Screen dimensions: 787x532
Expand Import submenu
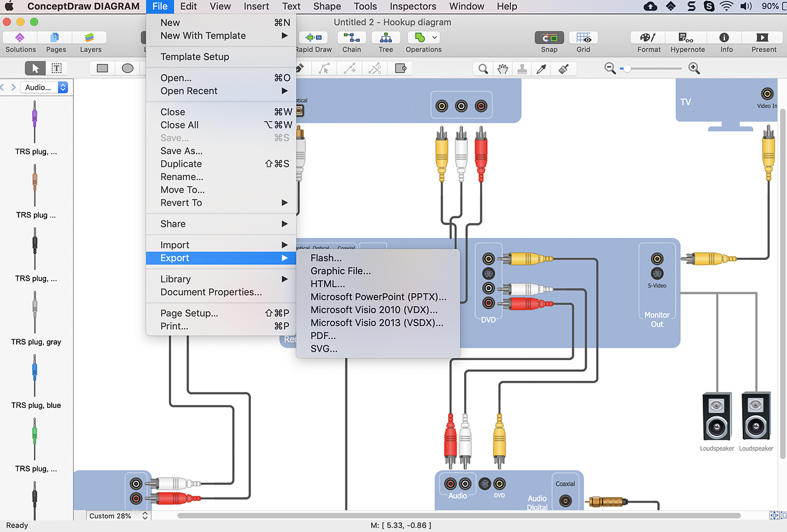click(221, 245)
